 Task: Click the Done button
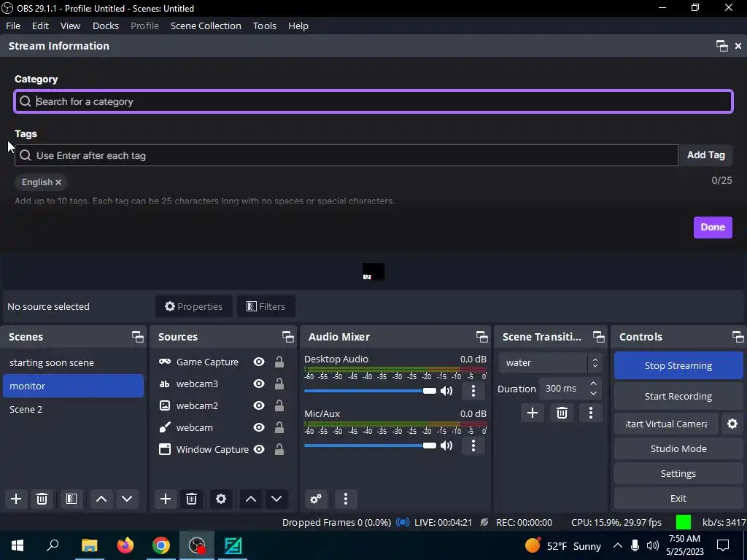click(x=713, y=227)
